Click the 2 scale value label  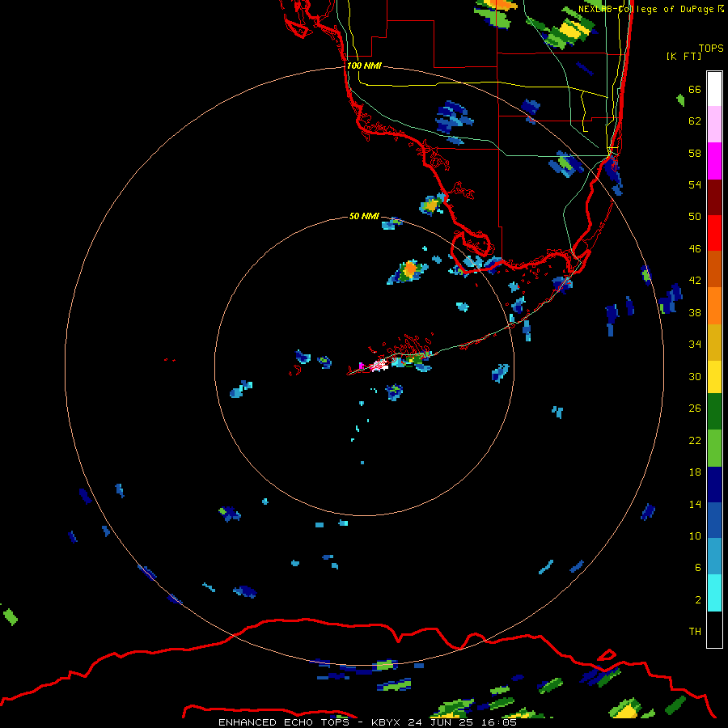click(x=698, y=600)
